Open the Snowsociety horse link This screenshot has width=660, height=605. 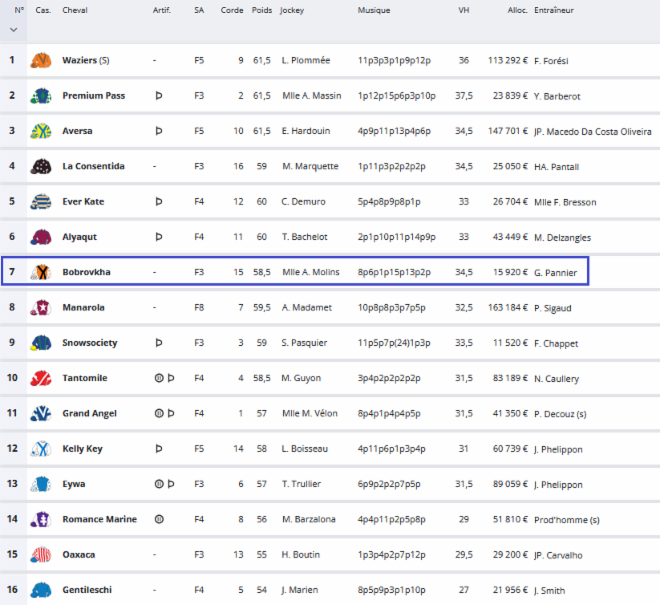click(90, 343)
